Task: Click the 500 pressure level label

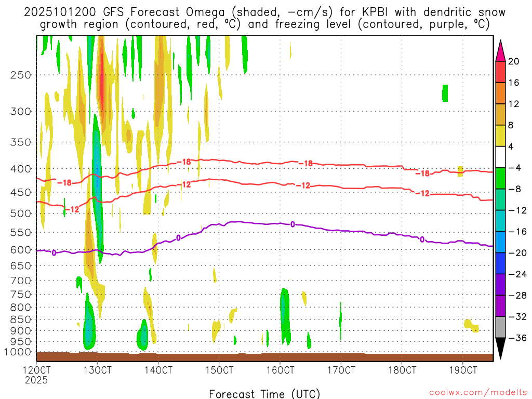Action: (20, 214)
